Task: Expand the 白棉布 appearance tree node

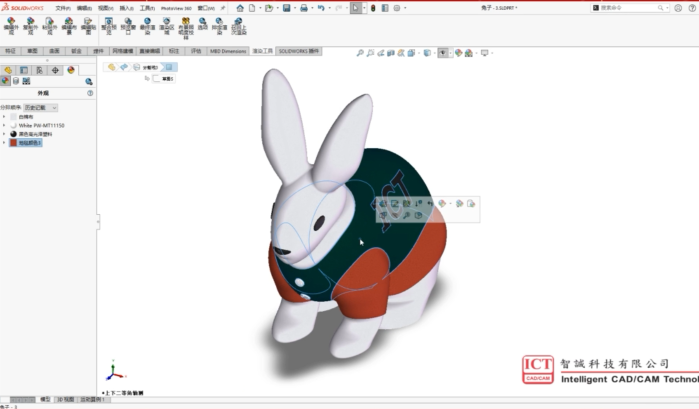Action: coord(4,116)
